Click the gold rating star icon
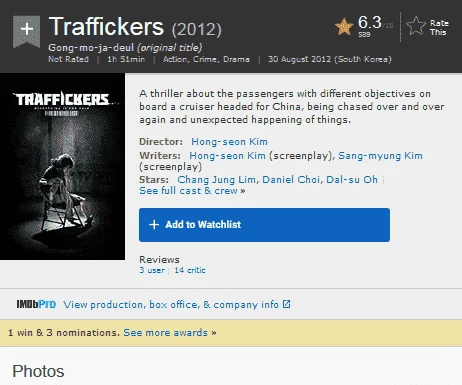The width and height of the screenshot is (462, 385). [344, 27]
